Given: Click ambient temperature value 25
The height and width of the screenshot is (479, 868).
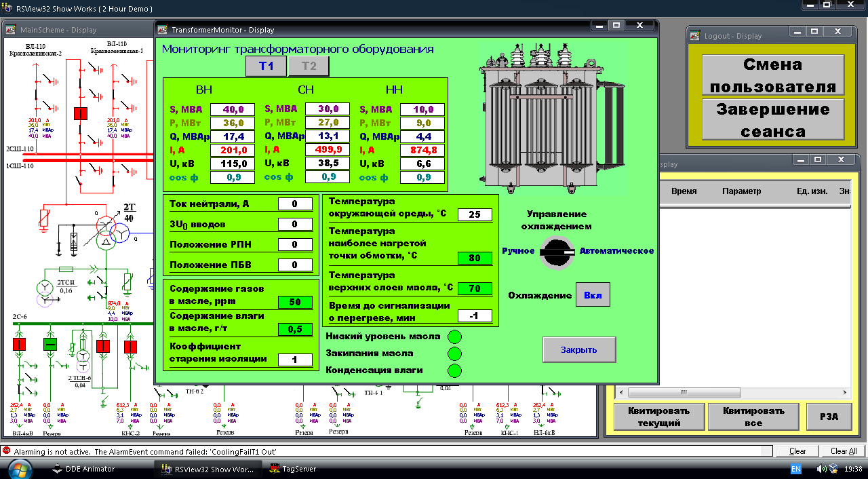Looking at the screenshot, I should pyautogui.click(x=475, y=214).
